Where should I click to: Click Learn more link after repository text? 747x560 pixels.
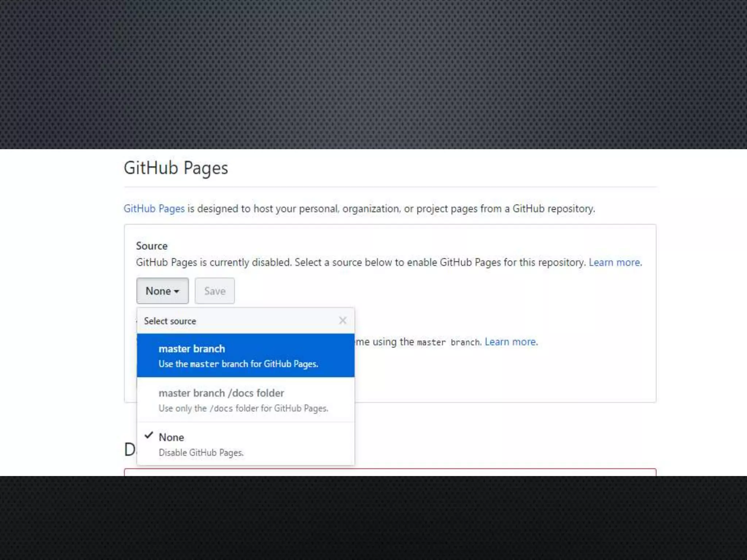[615, 262]
